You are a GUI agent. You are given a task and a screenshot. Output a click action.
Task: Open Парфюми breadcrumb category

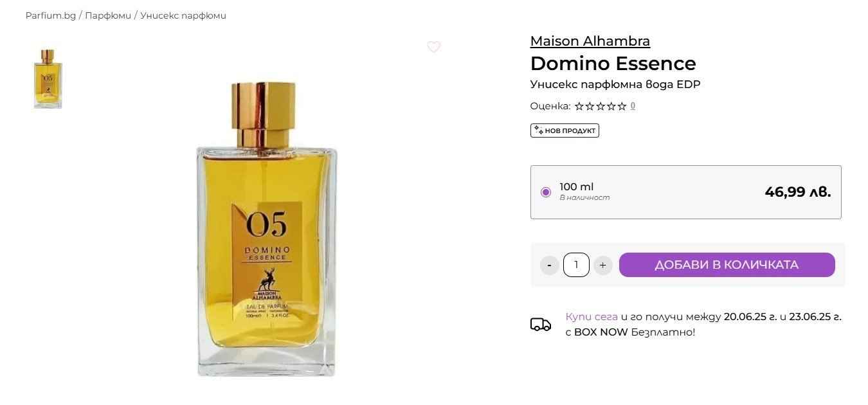coord(108,15)
